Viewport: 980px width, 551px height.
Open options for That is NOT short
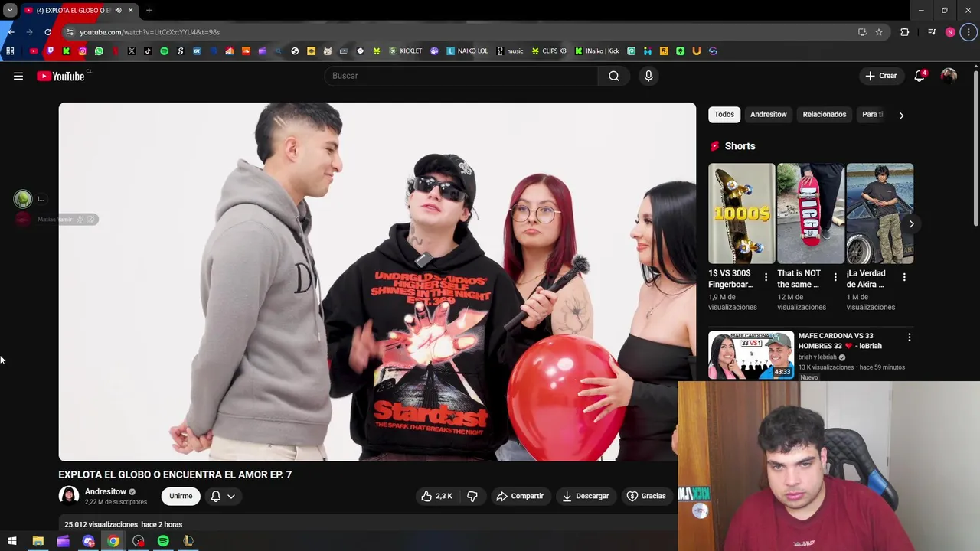tap(835, 278)
